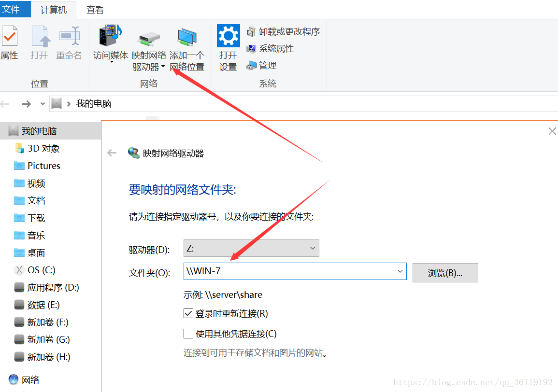The height and width of the screenshot is (392, 558).
Task: Follow the 连接到可用于存储文档和图片的网站 link
Action: pos(253,353)
